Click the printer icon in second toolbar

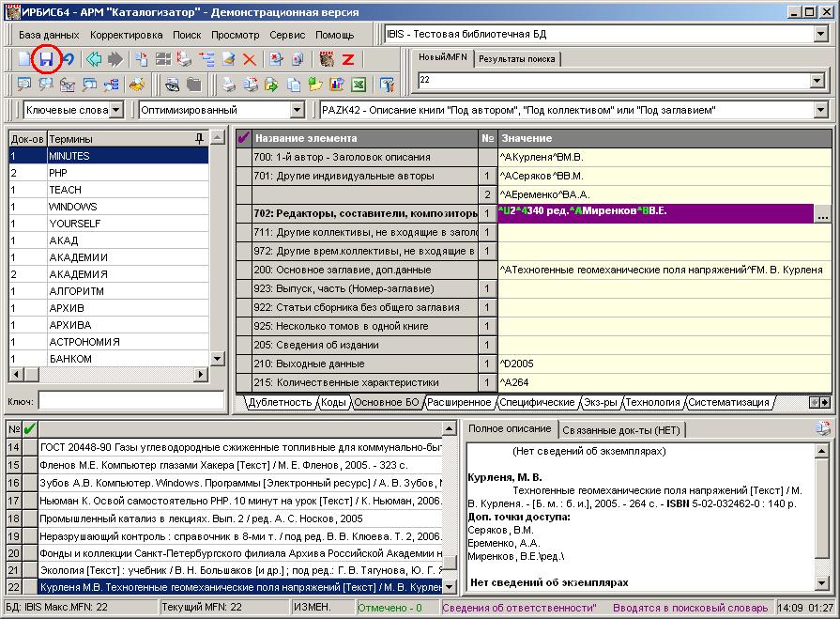coord(228,85)
